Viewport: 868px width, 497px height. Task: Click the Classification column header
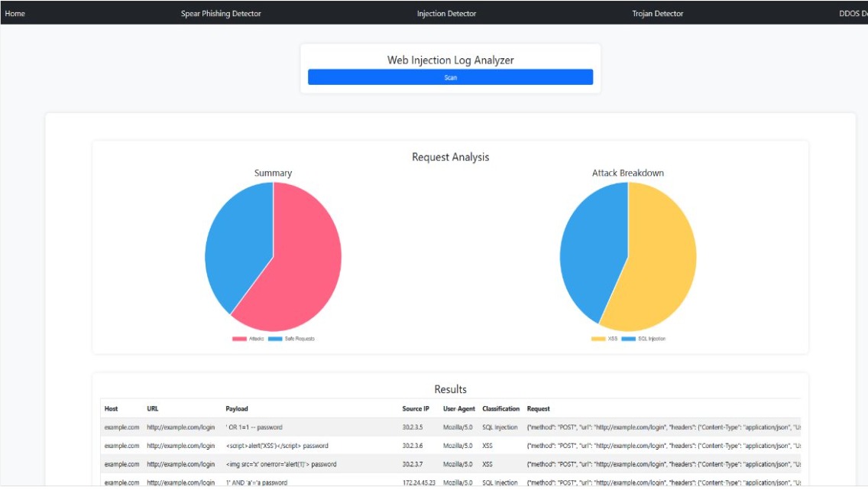click(500, 409)
